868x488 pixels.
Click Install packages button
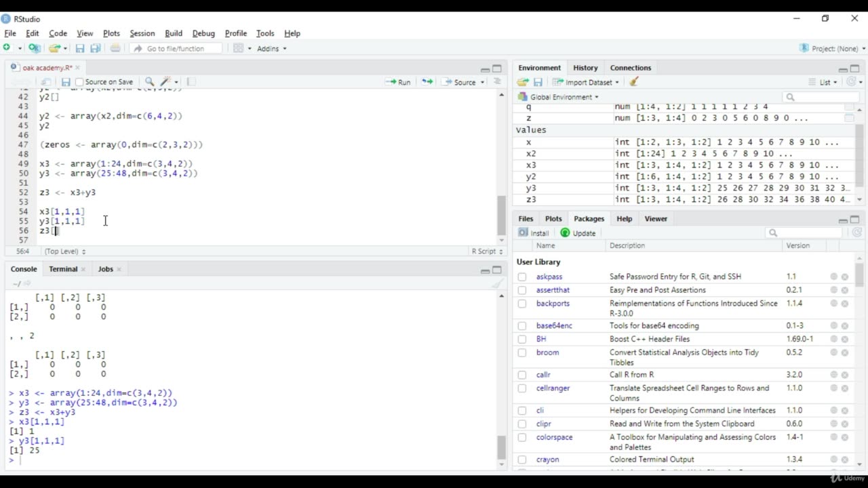534,233
